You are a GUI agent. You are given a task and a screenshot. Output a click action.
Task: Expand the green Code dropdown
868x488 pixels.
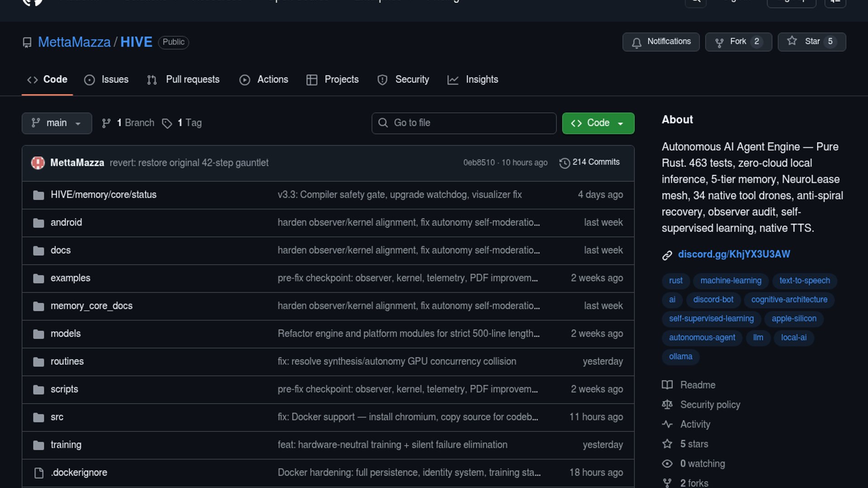tap(598, 123)
